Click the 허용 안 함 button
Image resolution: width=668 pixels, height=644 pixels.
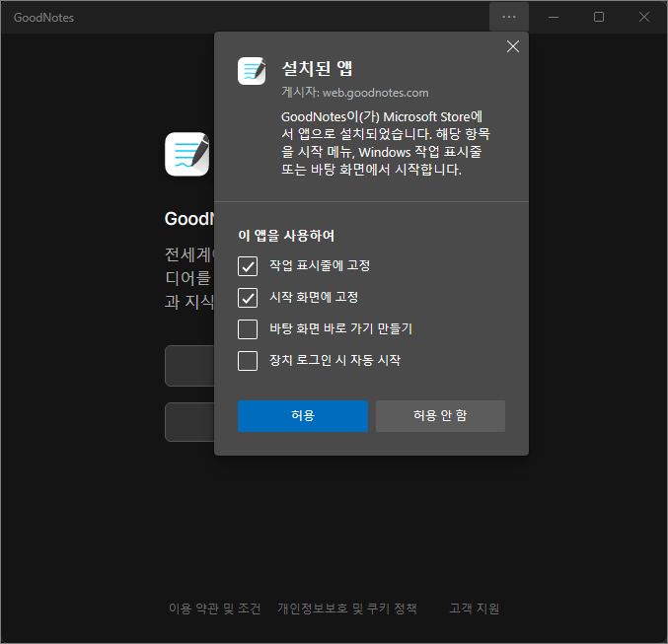[440, 416]
